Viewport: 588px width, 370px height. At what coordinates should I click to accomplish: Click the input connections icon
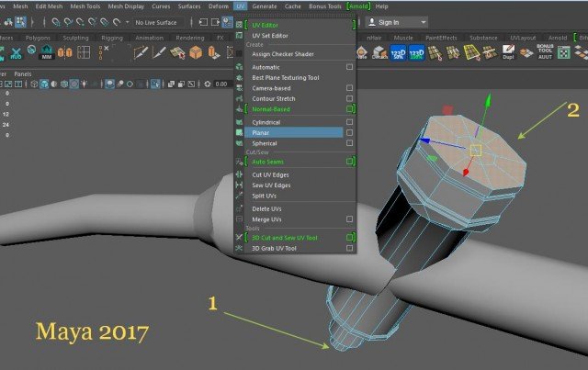point(203,22)
